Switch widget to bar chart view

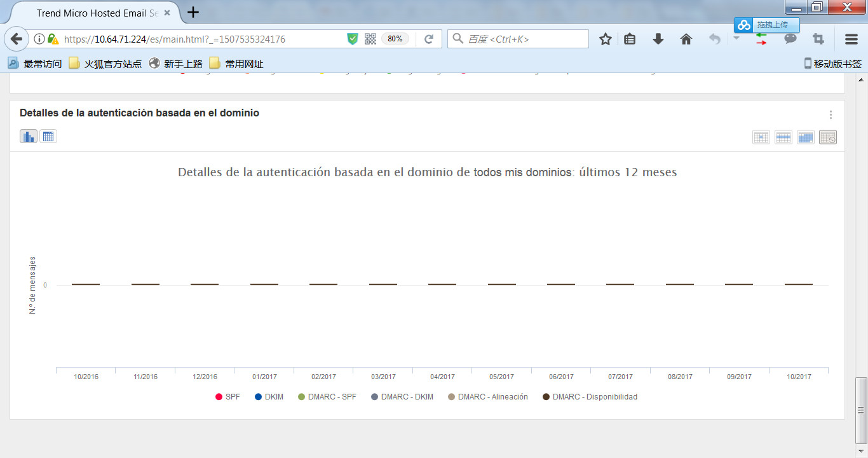(29, 136)
